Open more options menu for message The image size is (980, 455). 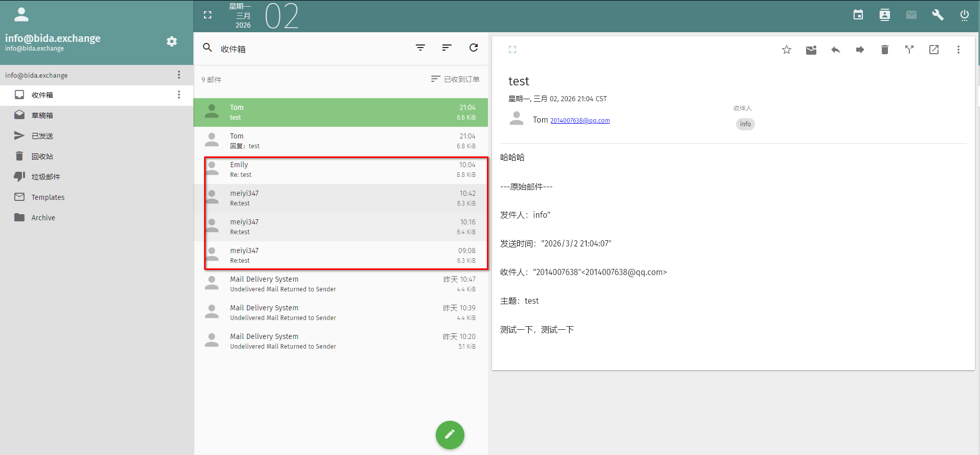(958, 50)
